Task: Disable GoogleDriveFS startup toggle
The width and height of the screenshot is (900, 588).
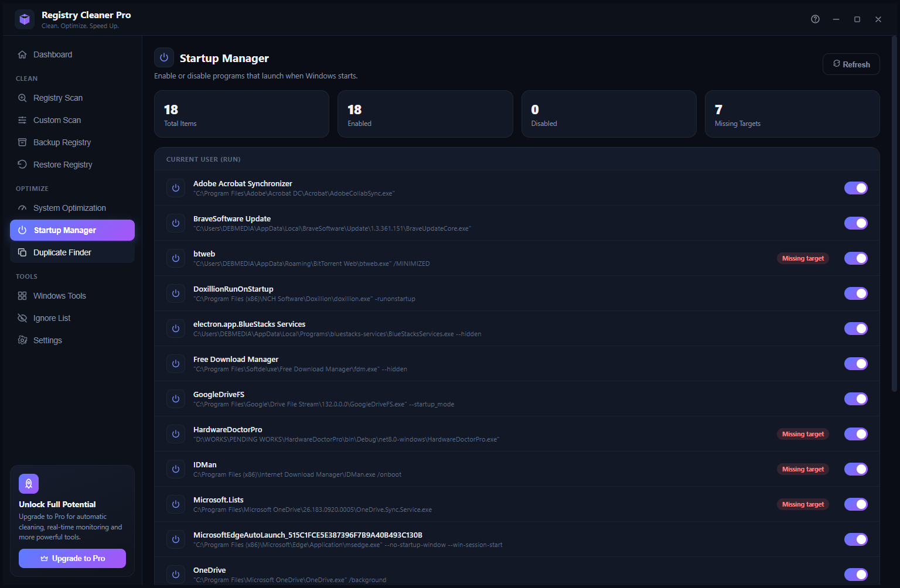Action: click(x=856, y=399)
